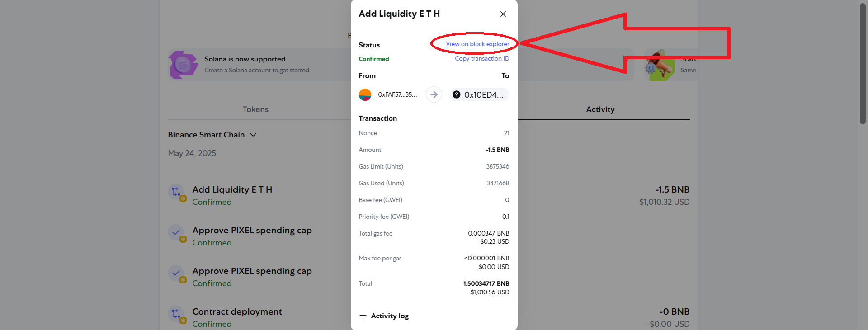
Task: Open the Contract deployment transaction icon
Action: pyautogui.click(x=177, y=314)
